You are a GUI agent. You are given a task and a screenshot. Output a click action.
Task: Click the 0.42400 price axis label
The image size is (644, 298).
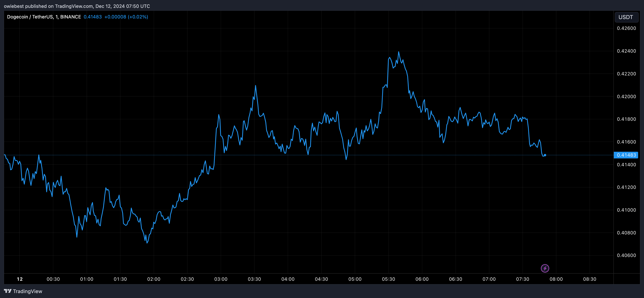point(626,51)
